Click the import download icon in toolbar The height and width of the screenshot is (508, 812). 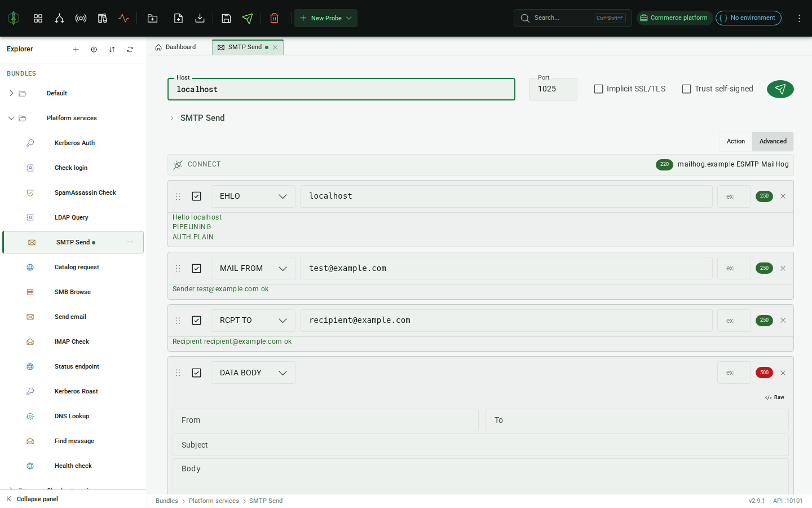point(200,18)
